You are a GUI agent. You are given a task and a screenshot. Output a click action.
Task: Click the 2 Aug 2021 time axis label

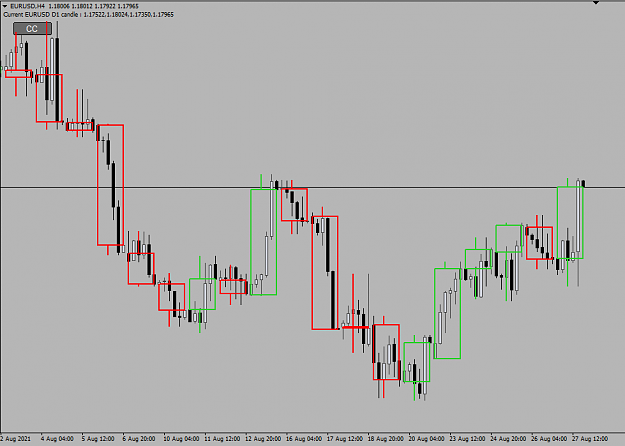16,439
